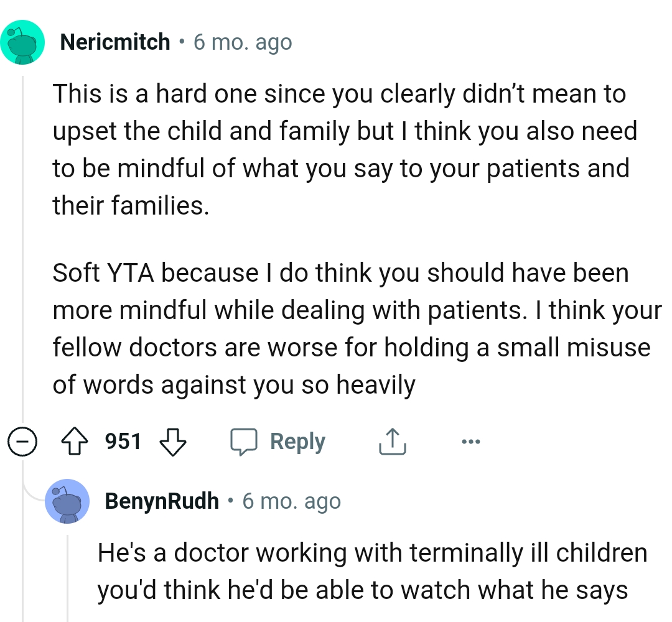Expand more options from the ellipsis control
Image resolution: width=672 pixels, height=622 pixels.
click(x=471, y=441)
